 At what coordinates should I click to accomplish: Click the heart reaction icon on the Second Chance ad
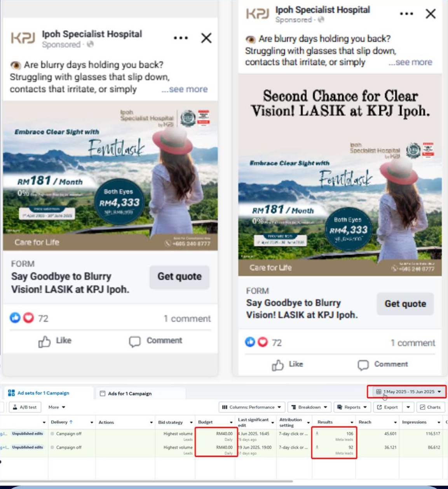(x=263, y=342)
